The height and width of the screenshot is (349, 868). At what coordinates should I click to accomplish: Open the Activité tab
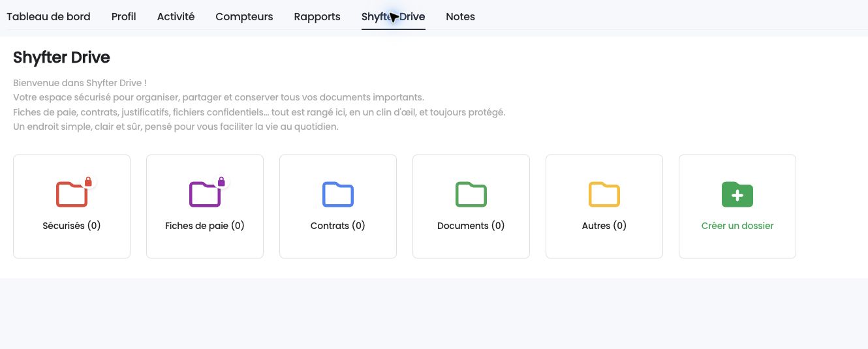coord(176,17)
